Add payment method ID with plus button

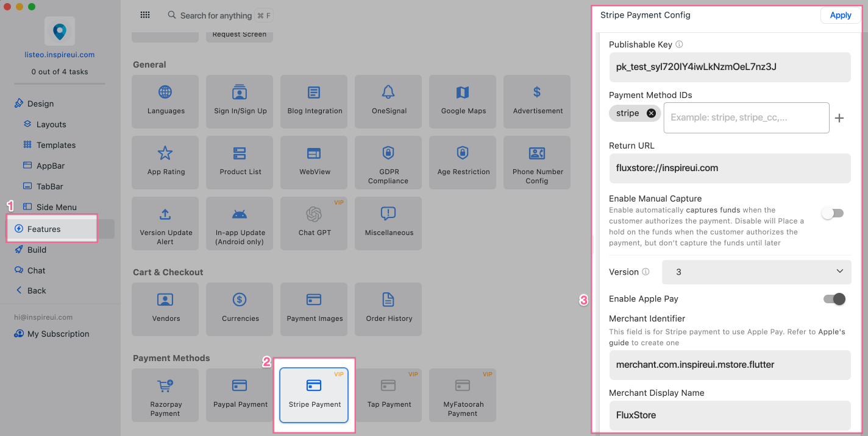pyautogui.click(x=839, y=118)
